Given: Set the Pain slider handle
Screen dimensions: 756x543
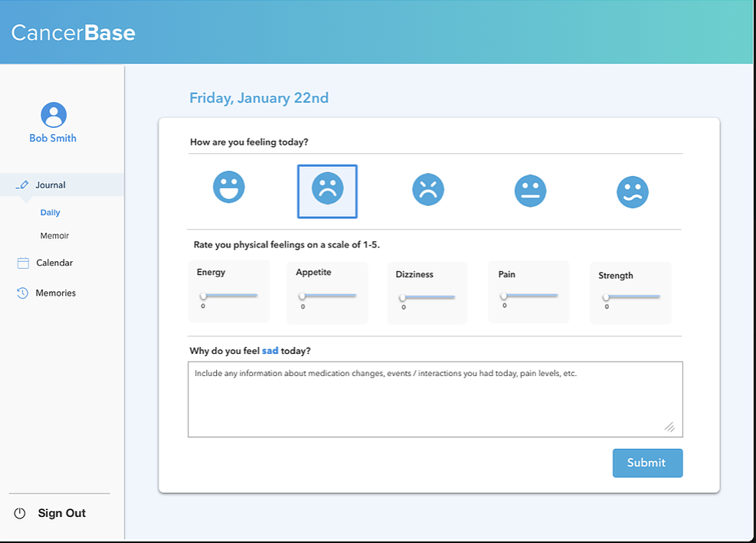Looking at the screenshot, I should click(504, 296).
